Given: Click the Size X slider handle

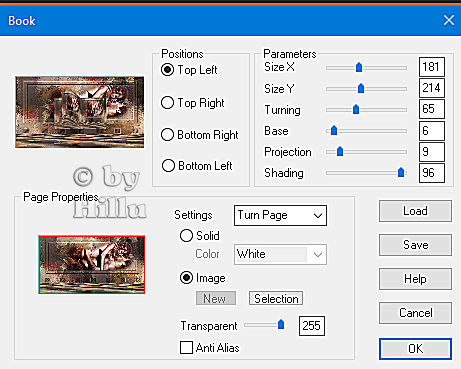Looking at the screenshot, I should point(359,67).
